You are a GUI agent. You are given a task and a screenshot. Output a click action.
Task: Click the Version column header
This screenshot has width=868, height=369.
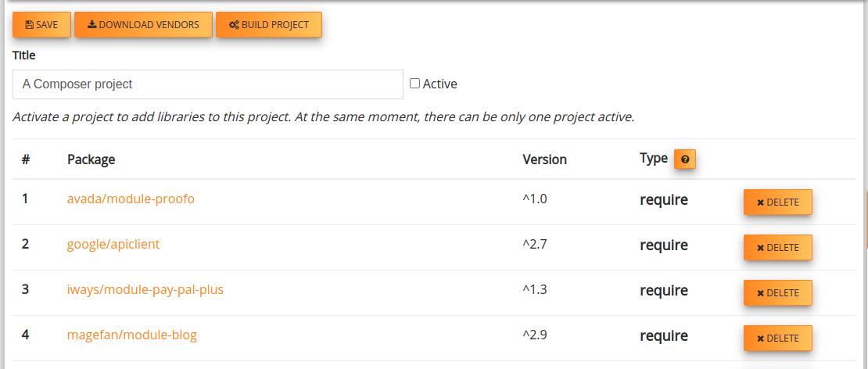pos(545,159)
